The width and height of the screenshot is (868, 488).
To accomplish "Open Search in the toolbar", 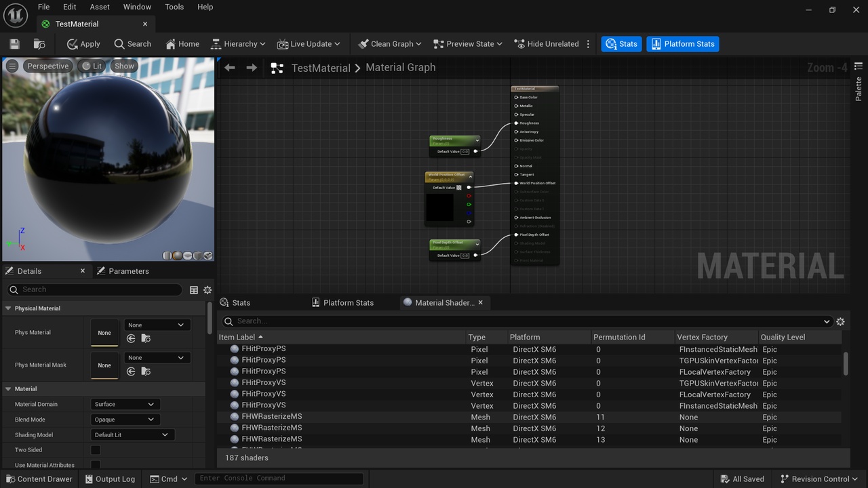I will (x=132, y=44).
